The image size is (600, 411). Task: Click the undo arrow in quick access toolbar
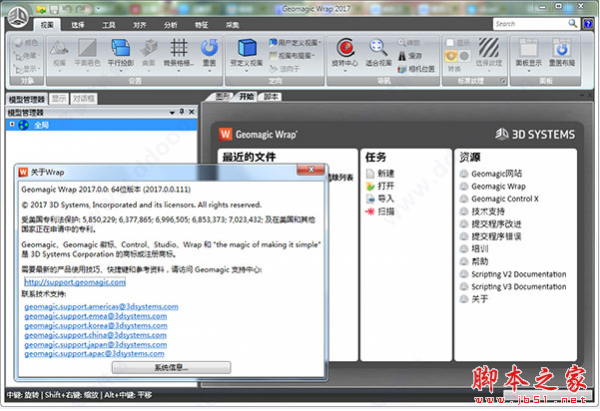tap(68, 9)
